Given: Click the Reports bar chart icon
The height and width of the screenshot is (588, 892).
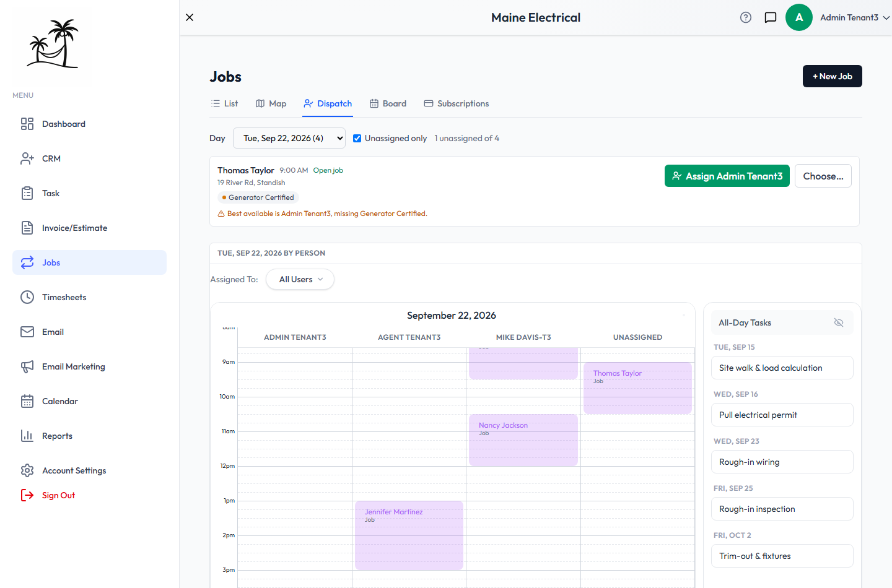Looking at the screenshot, I should [x=27, y=436].
